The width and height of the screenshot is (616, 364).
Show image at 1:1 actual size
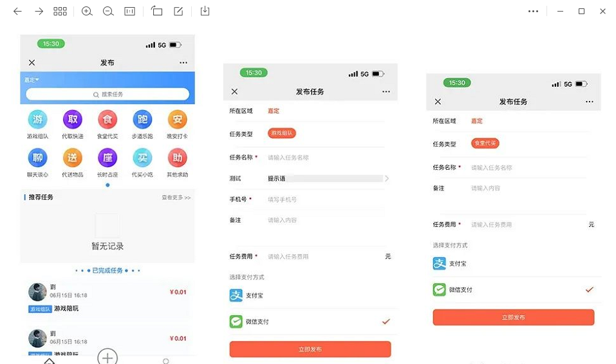129,12
